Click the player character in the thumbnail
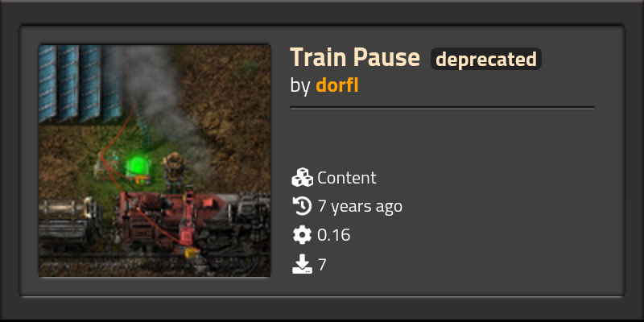The height and width of the screenshot is (322, 644). click(x=175, y=172)
